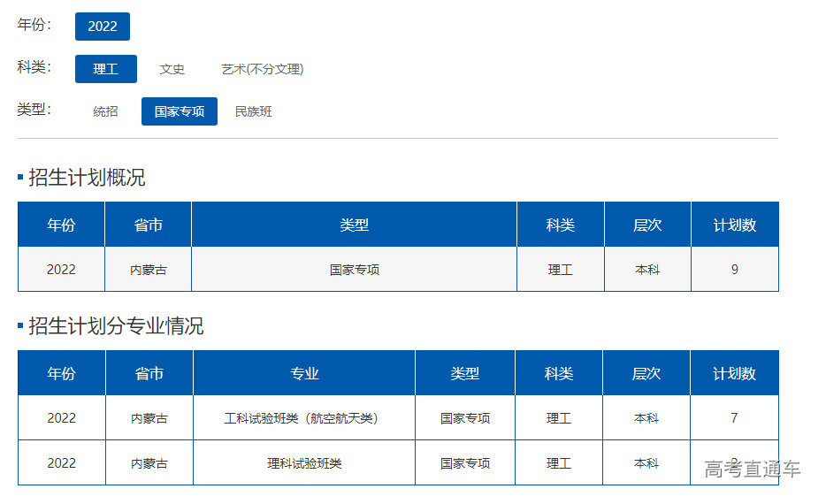Click 类型 column header in overview table
The image size is (826, 504).
pyautogui.click(x=354, y=225)
